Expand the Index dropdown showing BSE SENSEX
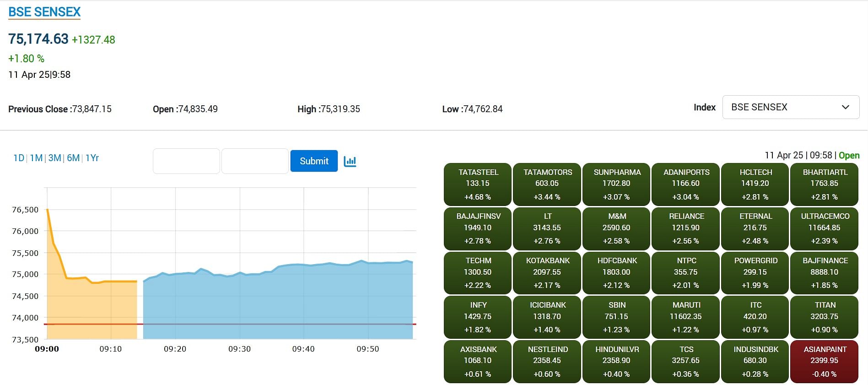Viewport: 868px width, 385px height. [791, 107]
